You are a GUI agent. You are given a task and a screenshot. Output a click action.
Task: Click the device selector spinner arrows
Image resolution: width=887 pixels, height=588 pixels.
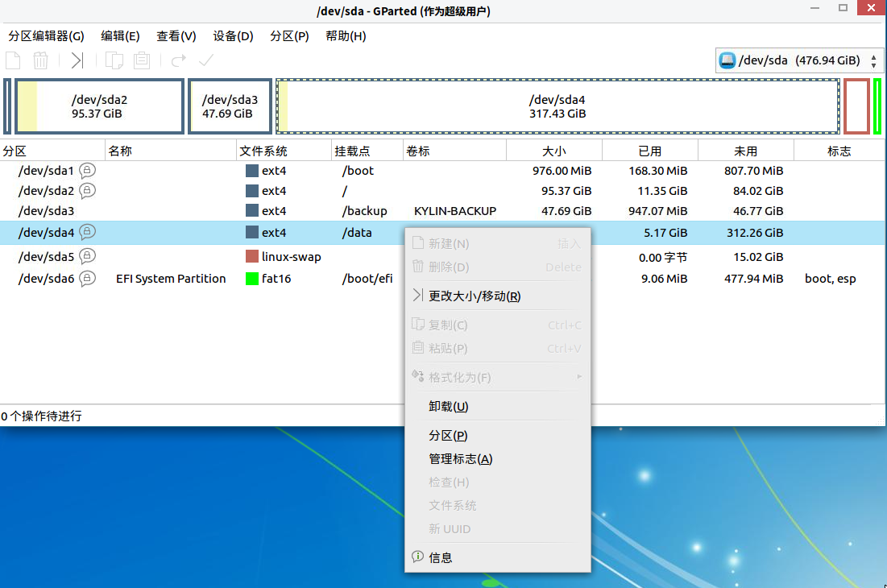874,61
